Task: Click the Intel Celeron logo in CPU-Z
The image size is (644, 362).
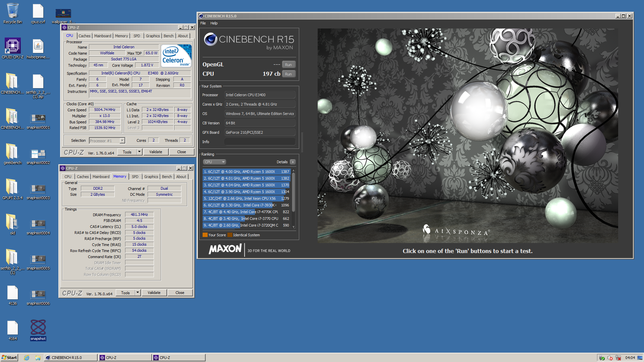Action: (x=176, y=55)
